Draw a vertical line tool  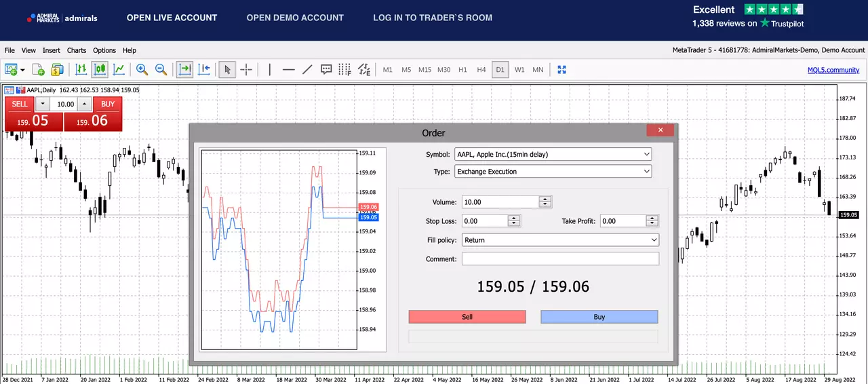coord(269,69)
